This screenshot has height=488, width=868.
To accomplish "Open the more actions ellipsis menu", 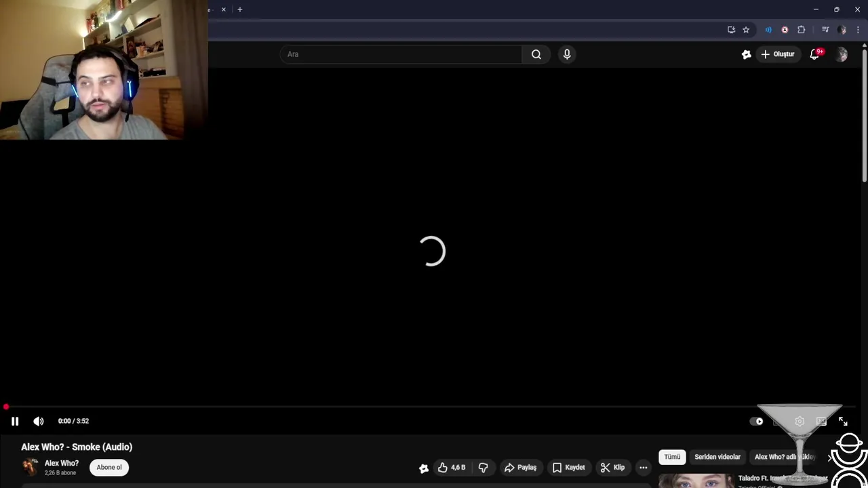I will [644, 467].
